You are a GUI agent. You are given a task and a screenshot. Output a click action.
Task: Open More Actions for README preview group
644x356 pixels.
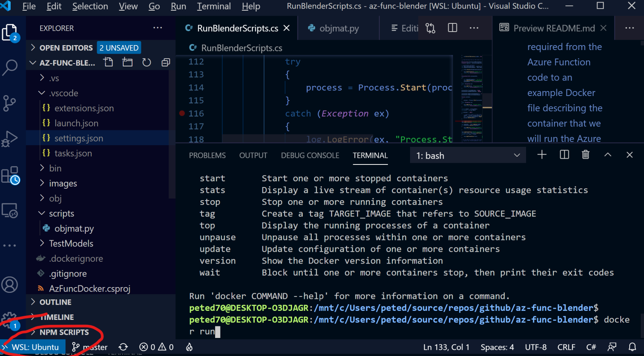(630, 28)
